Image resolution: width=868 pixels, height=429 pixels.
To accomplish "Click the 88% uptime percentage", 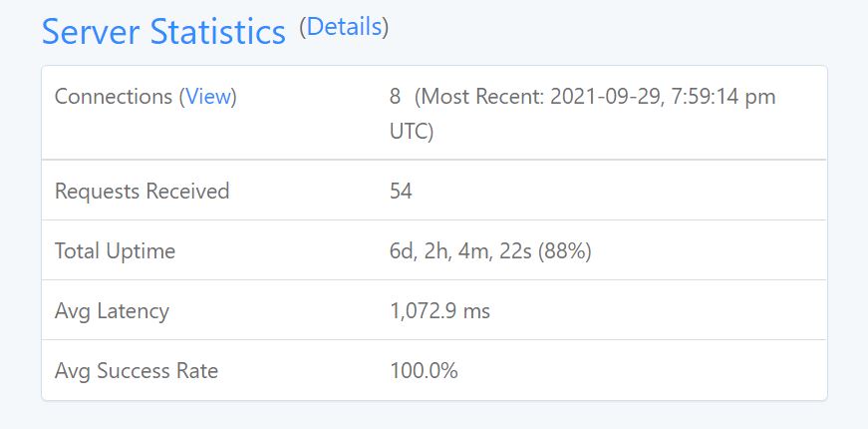I will (x=564, y=251).
